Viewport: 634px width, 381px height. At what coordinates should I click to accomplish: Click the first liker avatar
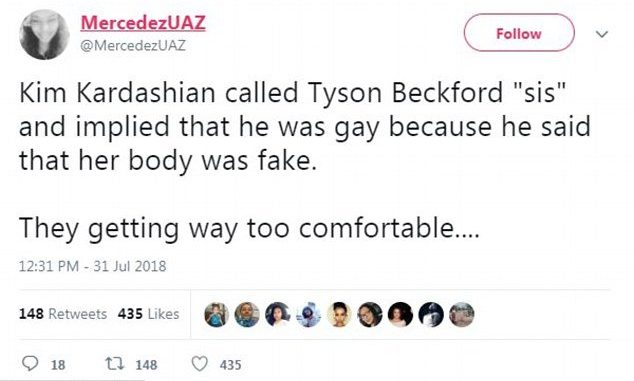(x=216, y=314)
